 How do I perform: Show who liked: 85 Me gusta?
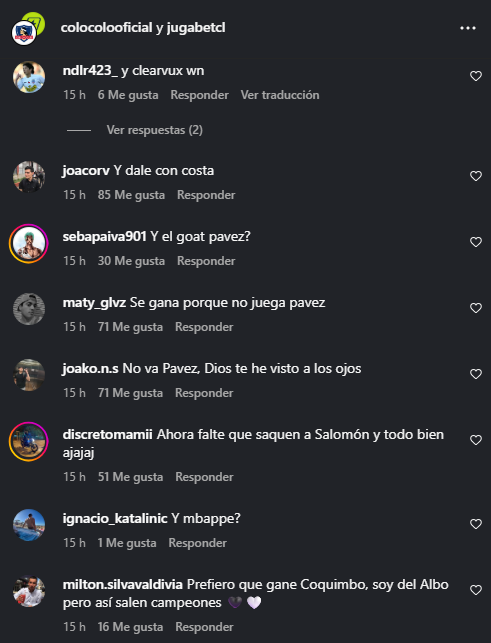click(x=131, y=195)
